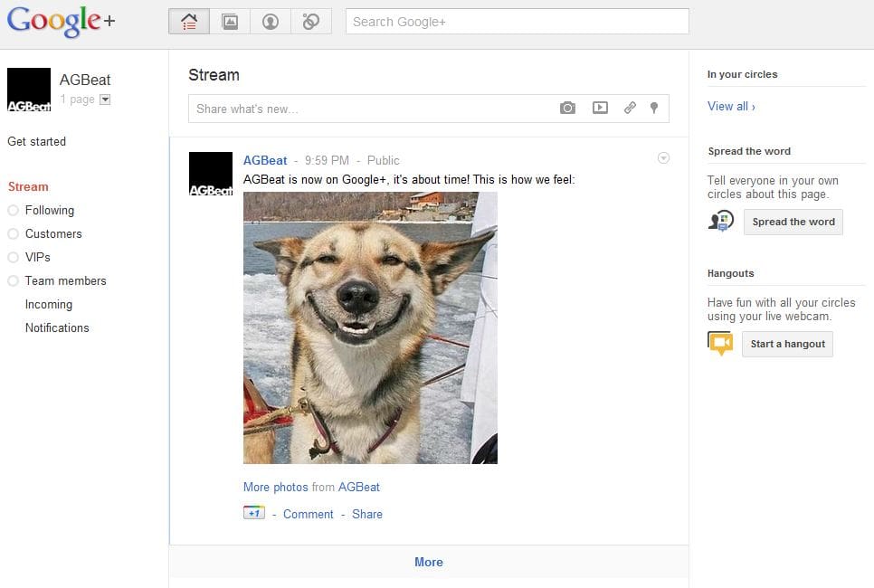Add location with the map pin icon
The height and width of the screenshot is (588, 874).
click(x=654, y=109)
